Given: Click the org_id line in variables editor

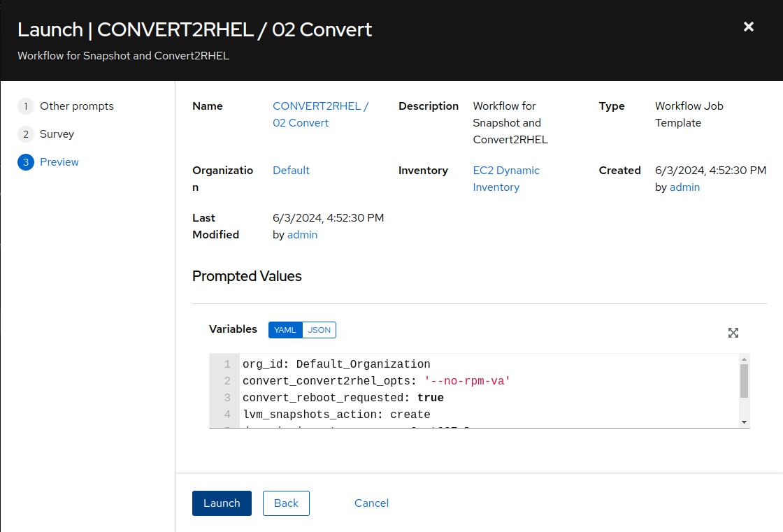Looking at the screenshot, I should tap(336, 364).
